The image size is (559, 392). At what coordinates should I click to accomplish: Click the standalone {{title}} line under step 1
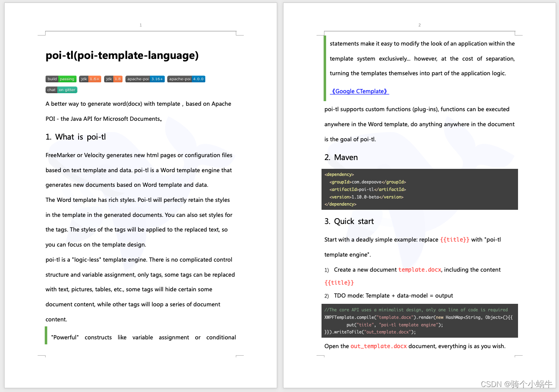[339, 283]
